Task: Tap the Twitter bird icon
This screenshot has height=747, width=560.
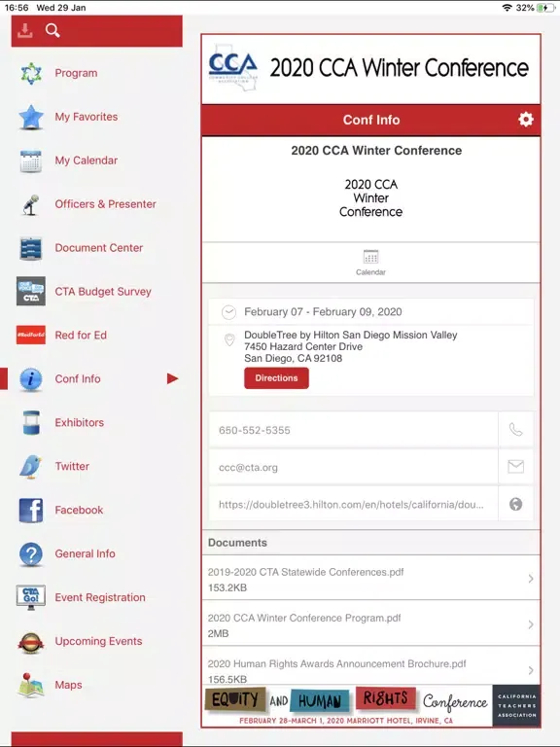Action: tap(31, 467)
